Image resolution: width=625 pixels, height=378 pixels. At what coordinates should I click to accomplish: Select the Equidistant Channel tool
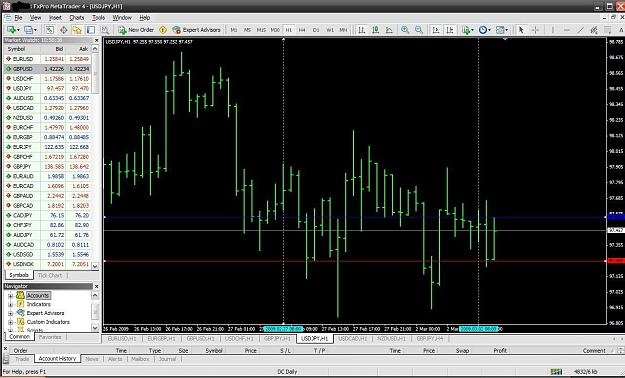594,30
